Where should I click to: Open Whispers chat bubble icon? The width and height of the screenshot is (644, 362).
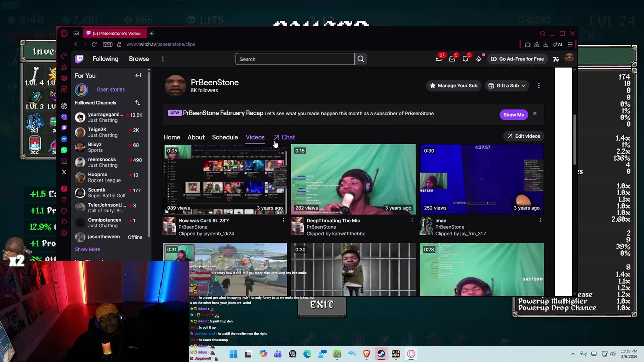pyautogui.click(x=465, y=59)
